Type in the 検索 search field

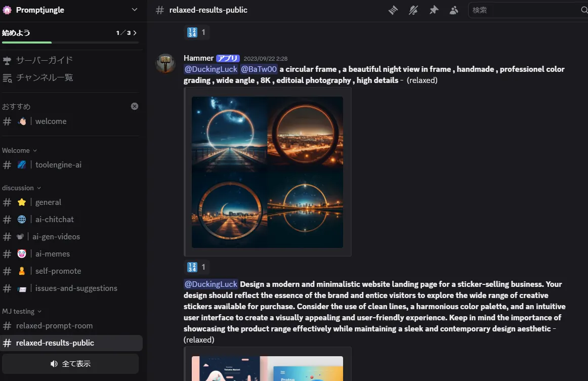click(524, 10)
